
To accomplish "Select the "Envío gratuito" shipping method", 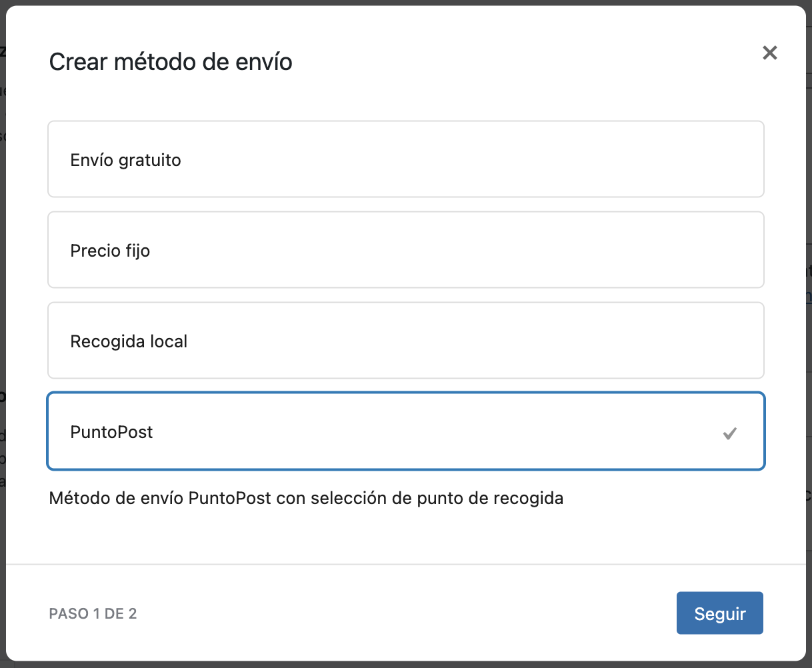I will 405,159.
